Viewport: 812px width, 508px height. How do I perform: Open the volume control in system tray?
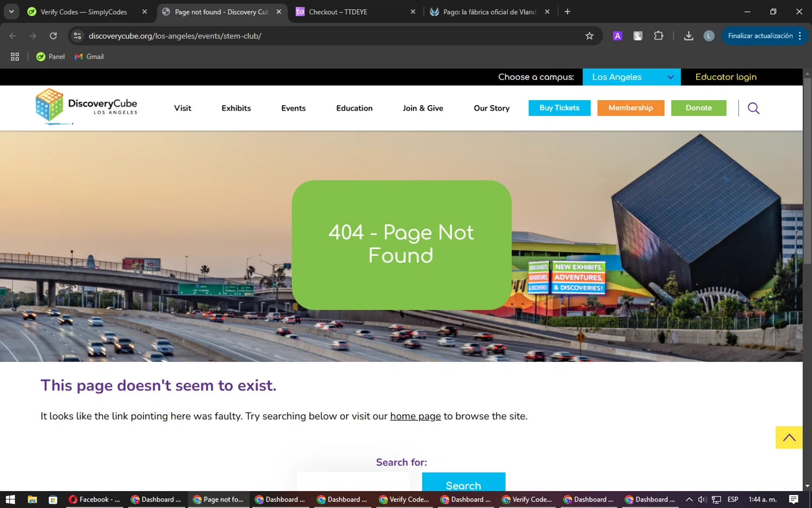point(702,500)
